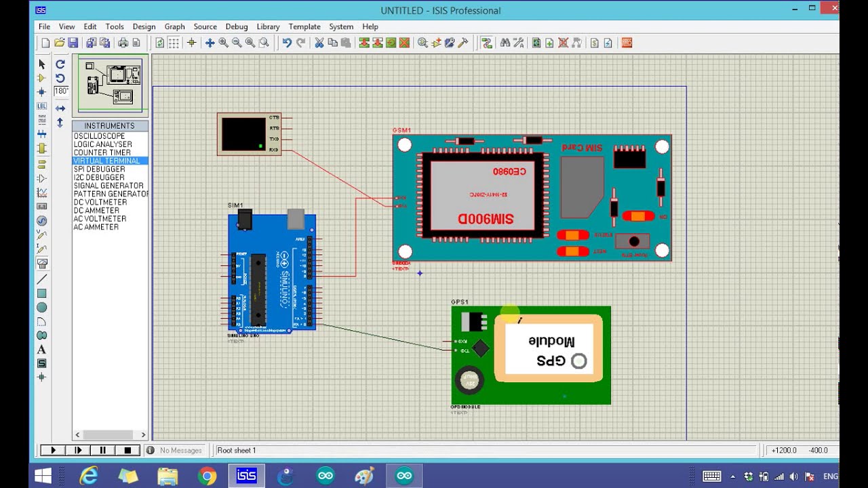The image size is (868, 488).
Task: Switch to ARES PCB layout
Action: tap(627, 43)
